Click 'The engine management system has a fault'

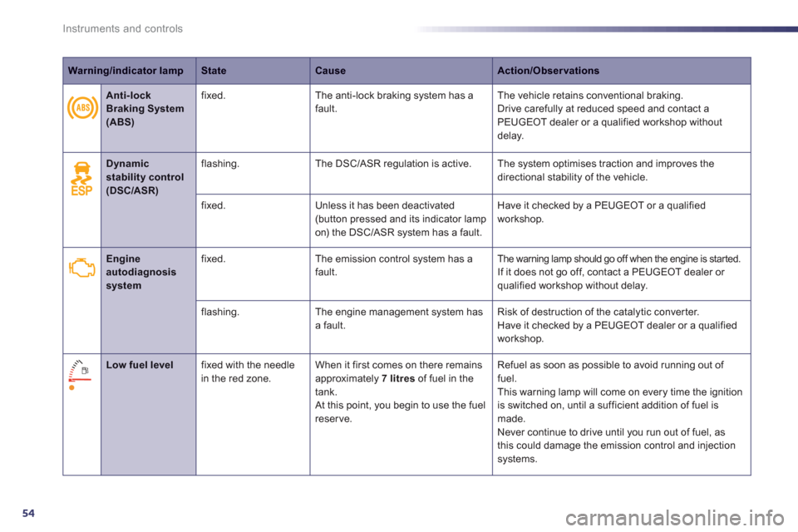pos(399,318)
